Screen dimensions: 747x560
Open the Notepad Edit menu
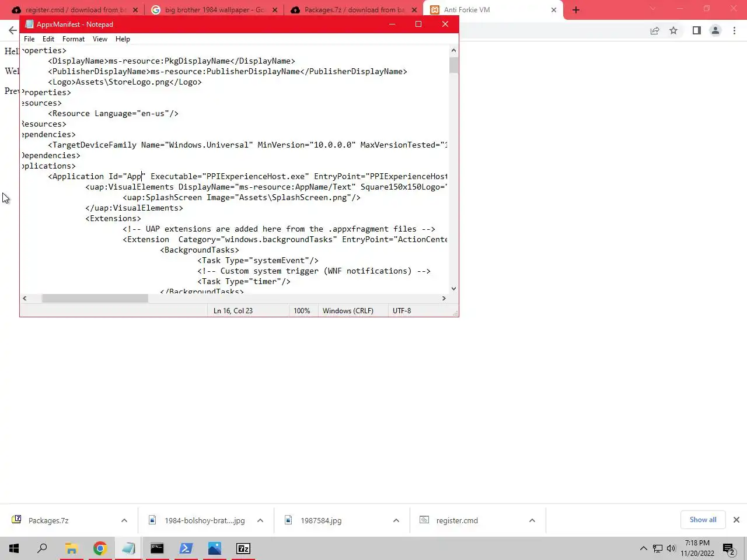(x=48, y=39)
